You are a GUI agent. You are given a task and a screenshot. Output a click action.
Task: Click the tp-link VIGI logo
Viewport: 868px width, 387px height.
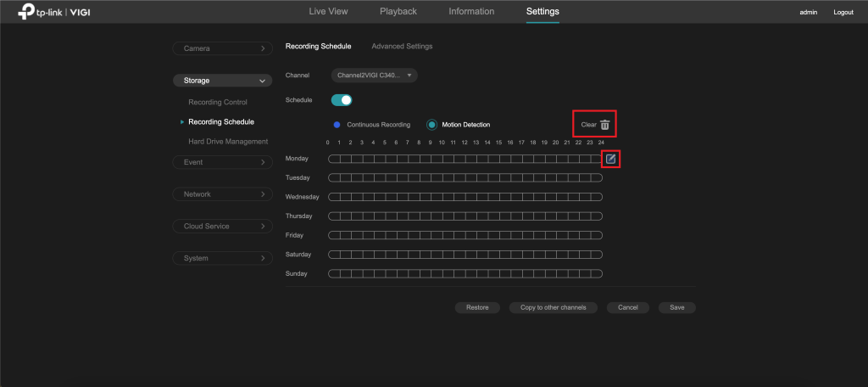(53, 12)
